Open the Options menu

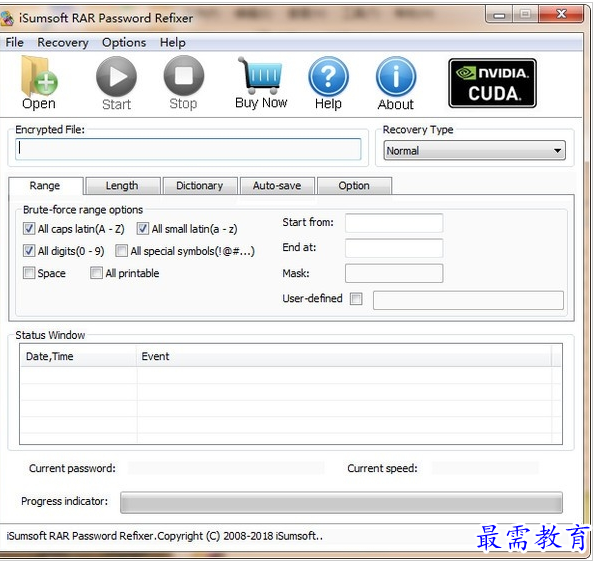124,42
